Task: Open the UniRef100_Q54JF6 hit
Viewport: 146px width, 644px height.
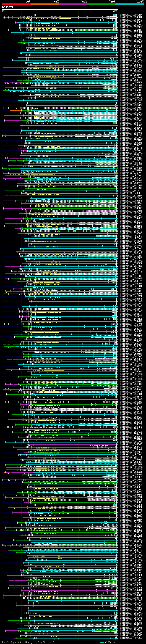Action: coord(131,22)
